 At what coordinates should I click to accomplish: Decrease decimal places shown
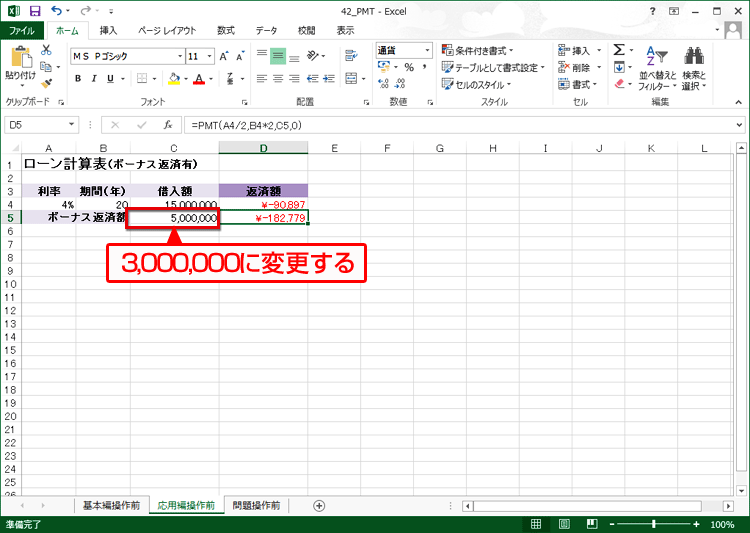pos(400,84)
